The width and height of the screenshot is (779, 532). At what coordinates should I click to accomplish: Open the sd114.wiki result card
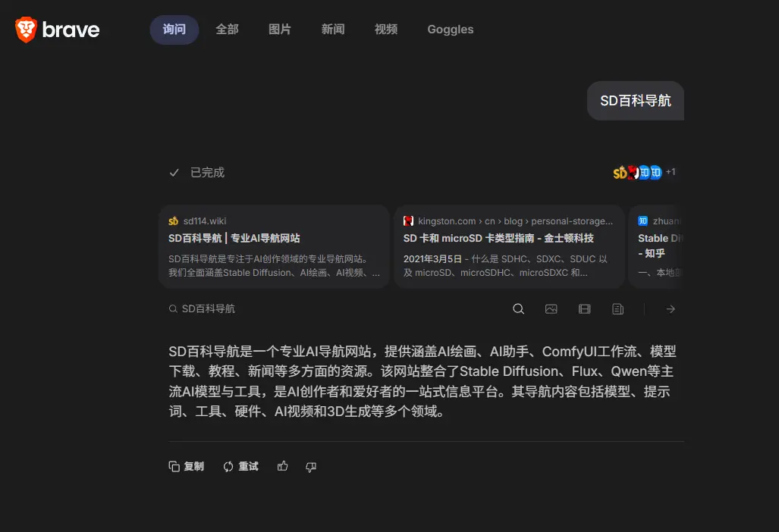273,246
